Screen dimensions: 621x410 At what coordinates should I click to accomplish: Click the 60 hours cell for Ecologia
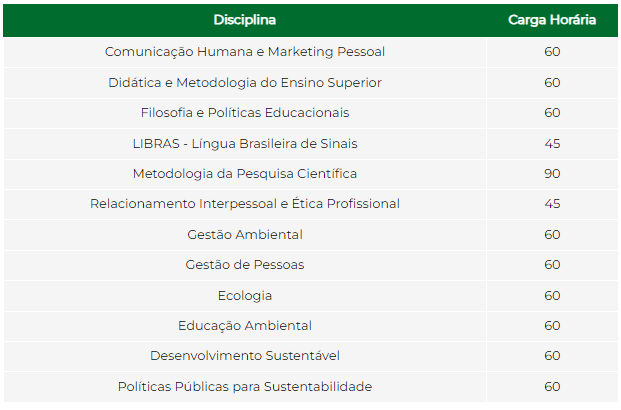552,295
